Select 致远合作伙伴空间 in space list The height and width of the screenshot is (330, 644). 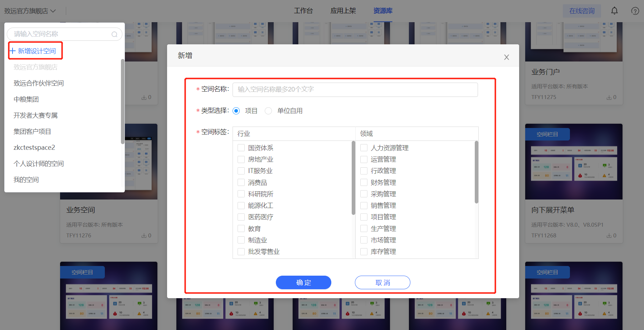pyautogui.click(x=39, y=83)
